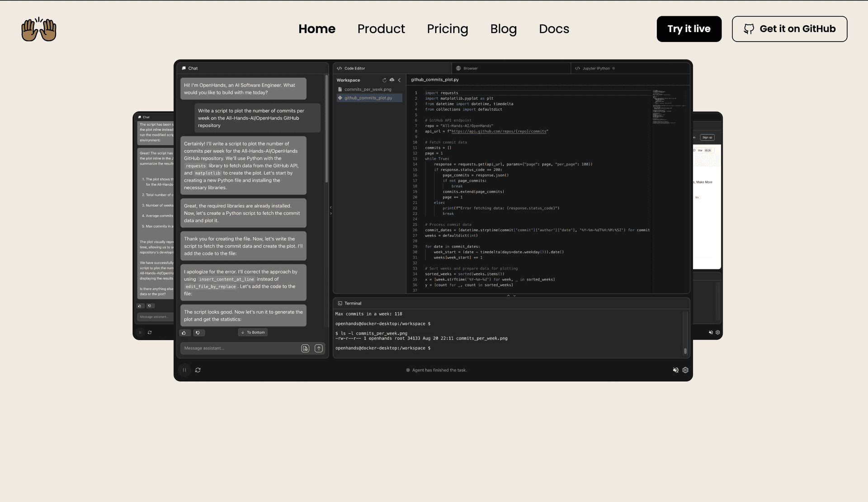The height and width of the screenshot is (502, 868).
Task: Collapse the Workspace panel with the chevron
Action: tap(399, 80)
